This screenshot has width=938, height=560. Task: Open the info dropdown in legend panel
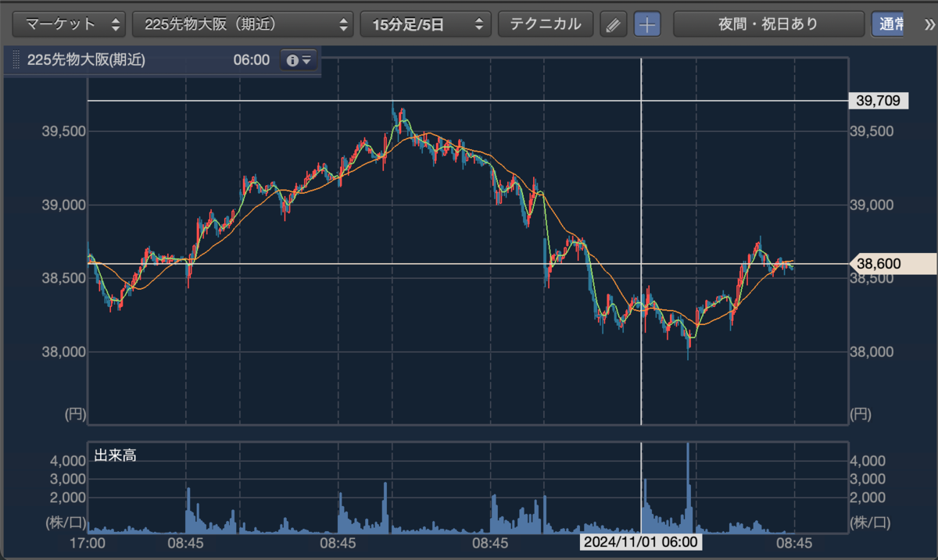coord(299,60)
